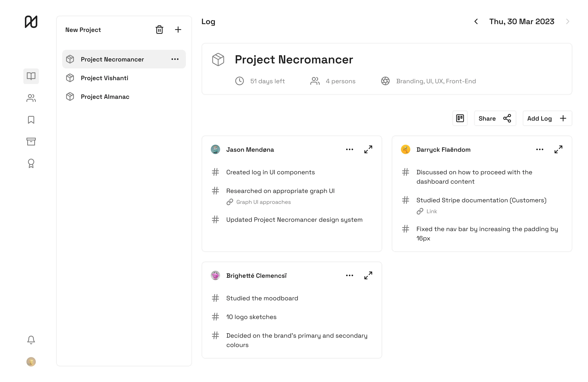
Task: Click the plus icon beside New Project
Action: (178, 30)
